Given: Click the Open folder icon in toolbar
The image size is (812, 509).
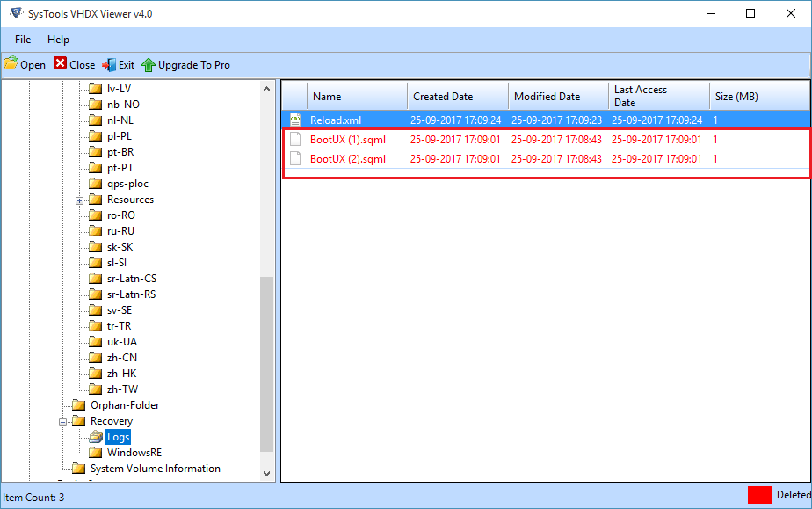Looking at the screenshot, I should point(11,63).
